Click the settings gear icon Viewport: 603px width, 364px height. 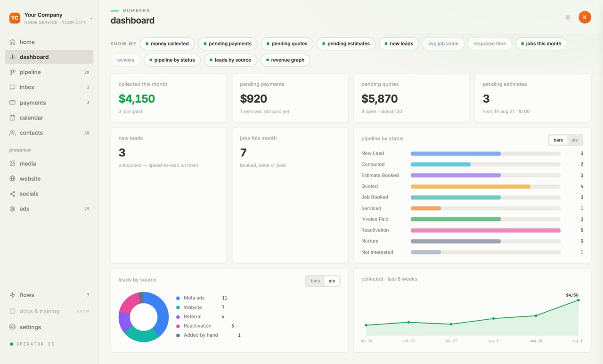12,327
